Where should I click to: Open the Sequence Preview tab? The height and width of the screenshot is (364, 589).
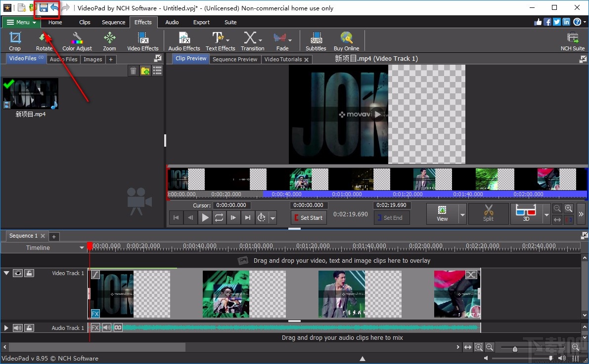coord(235,59)
